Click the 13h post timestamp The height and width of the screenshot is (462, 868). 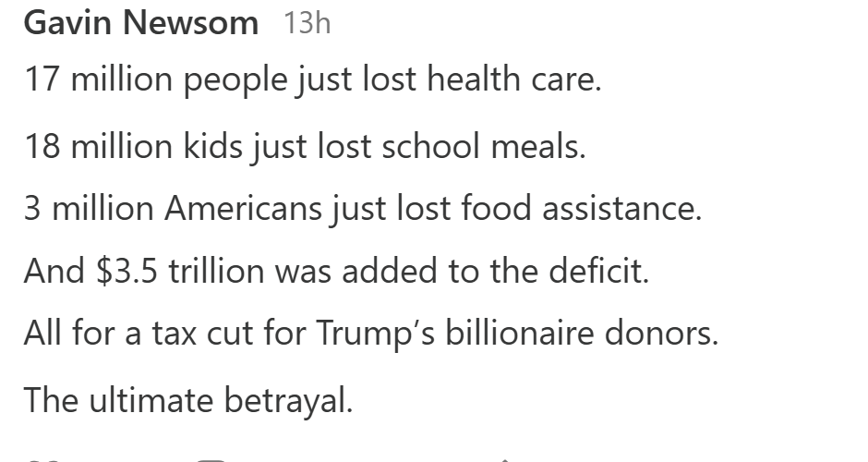307,22
